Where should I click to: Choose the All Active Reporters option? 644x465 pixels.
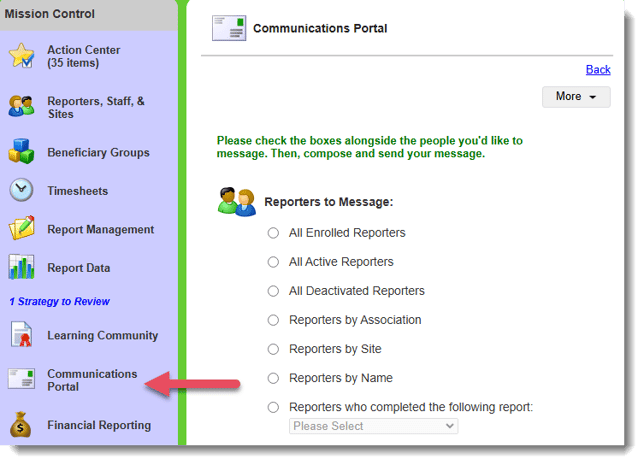pos(273,262)
